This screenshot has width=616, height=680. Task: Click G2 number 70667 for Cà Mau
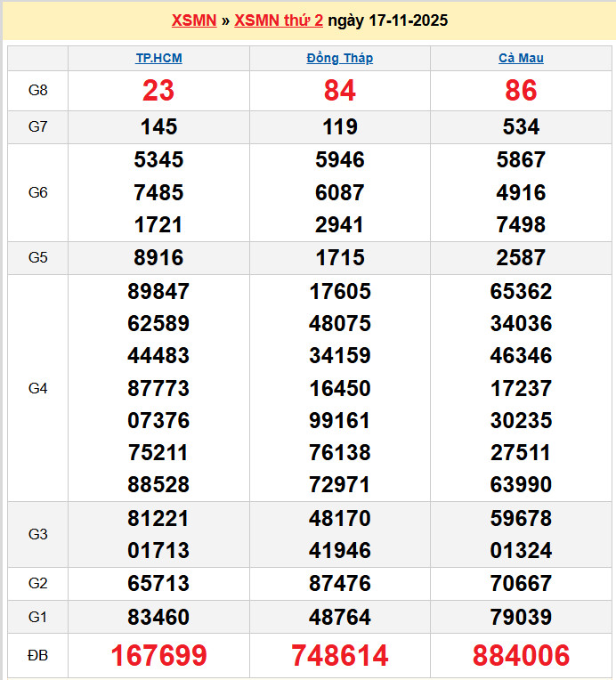pyautogui.click(x=521, y=584)
